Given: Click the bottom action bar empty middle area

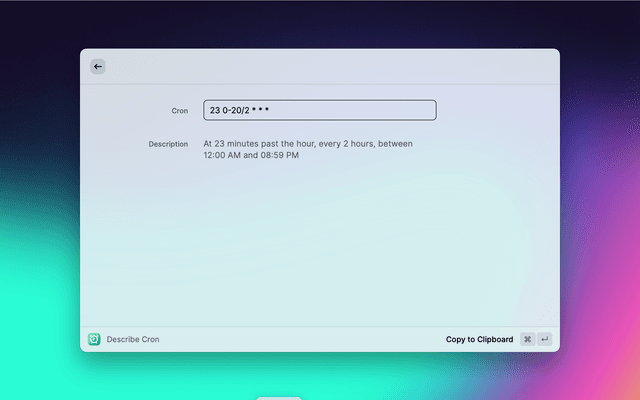Looking at the screenshot, I should (300, 339).
